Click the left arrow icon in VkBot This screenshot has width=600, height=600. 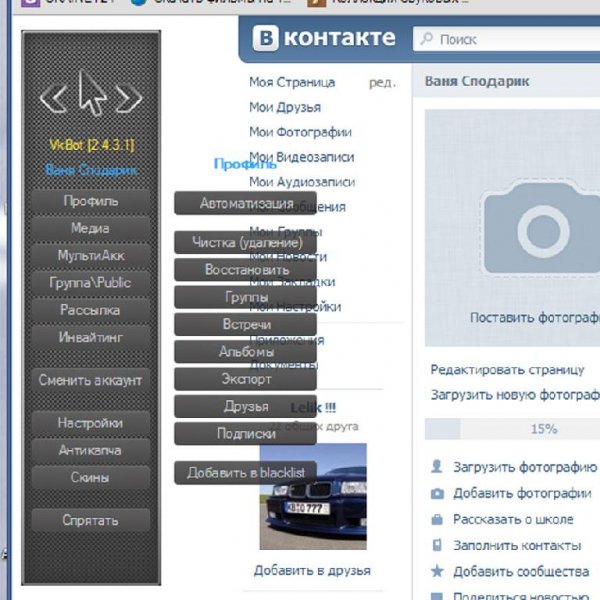point(54,99)
